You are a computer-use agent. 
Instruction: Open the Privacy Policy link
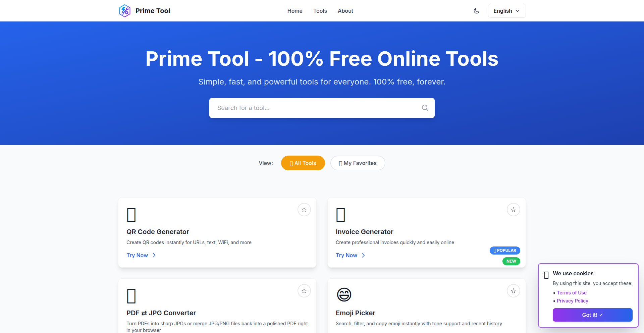click(572, 300)
